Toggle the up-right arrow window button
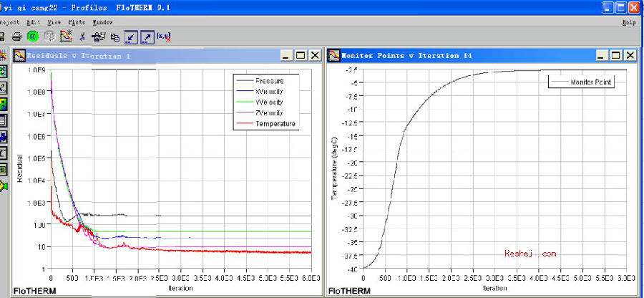The width and height of the screenshot is (644, 298). click(x=147, y=37)
